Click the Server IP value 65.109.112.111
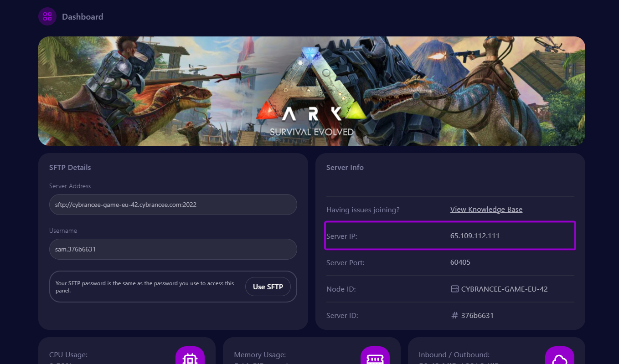 click(475, 236)
